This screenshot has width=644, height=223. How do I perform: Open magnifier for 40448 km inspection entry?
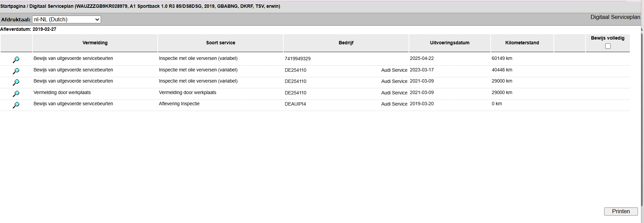[16, 71]
